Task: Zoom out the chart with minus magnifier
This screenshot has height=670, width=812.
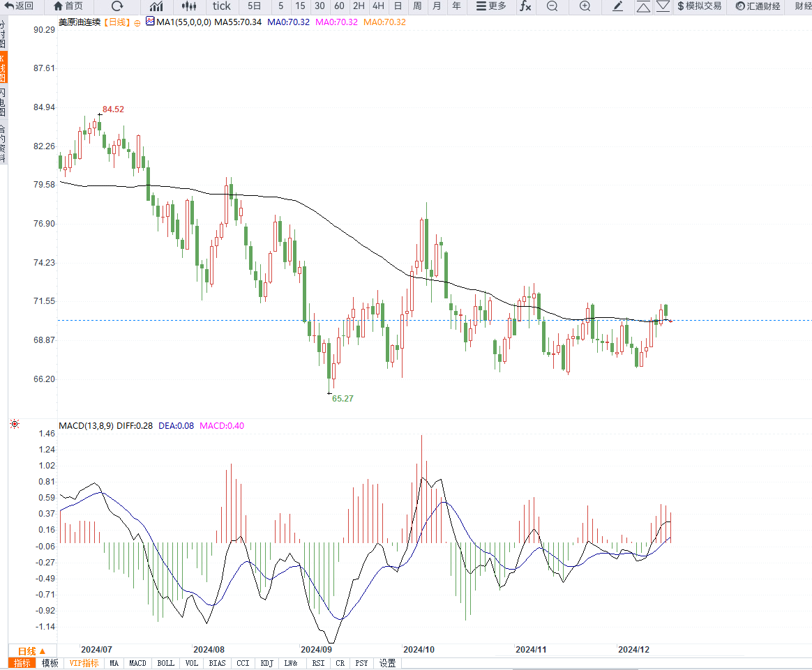Action: click(552, 6)
